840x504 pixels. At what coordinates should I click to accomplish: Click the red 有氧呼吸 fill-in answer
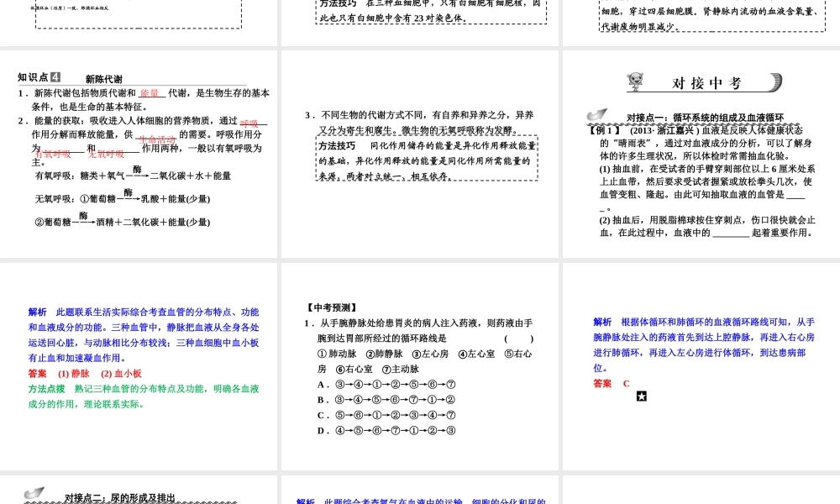[53, 155]
